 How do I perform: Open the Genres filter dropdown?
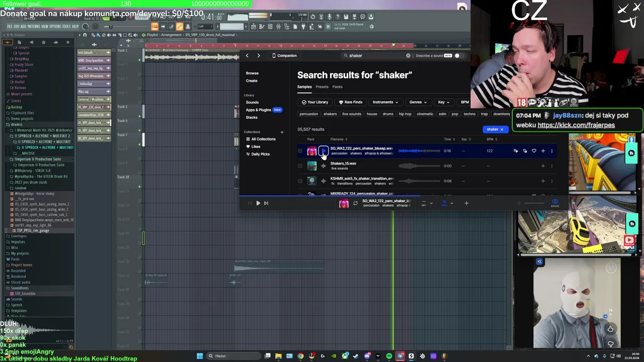coord(418,103)
